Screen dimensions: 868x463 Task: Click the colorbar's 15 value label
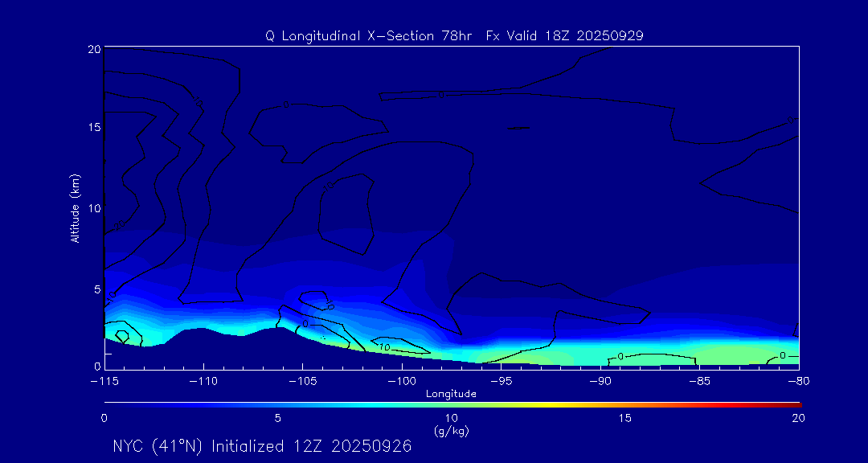(624, 418)
